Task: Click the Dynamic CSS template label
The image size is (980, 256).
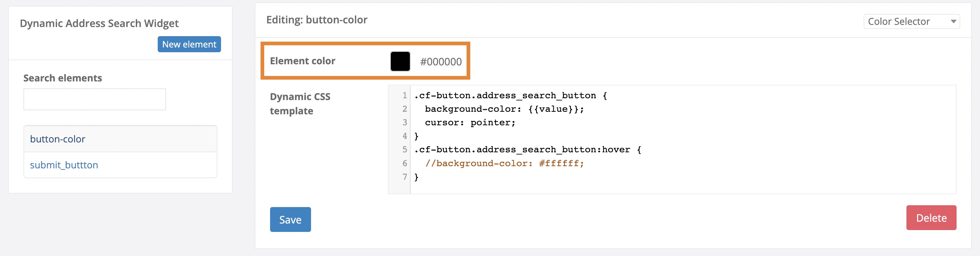Action: (x=300, y=103)
